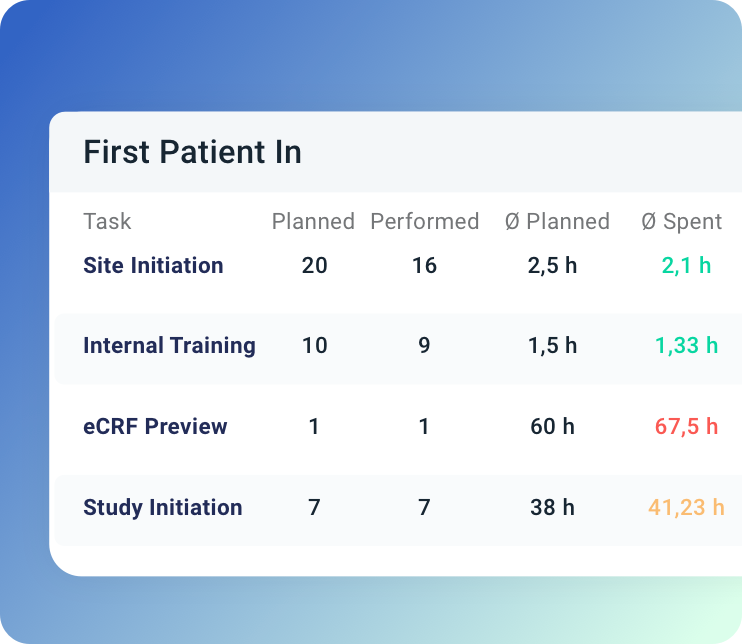Open the eCRF Preview task
Viewport: 742px width, 644px height.
(155, 427)
